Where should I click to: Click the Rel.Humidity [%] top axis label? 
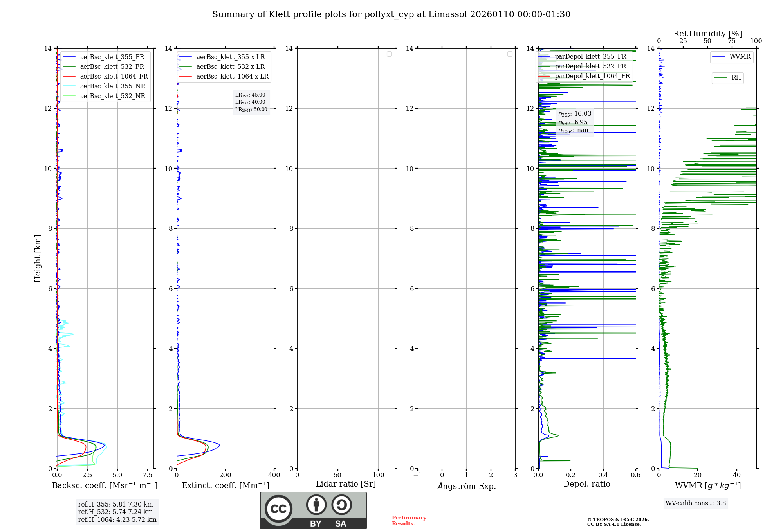pos(707,34)
